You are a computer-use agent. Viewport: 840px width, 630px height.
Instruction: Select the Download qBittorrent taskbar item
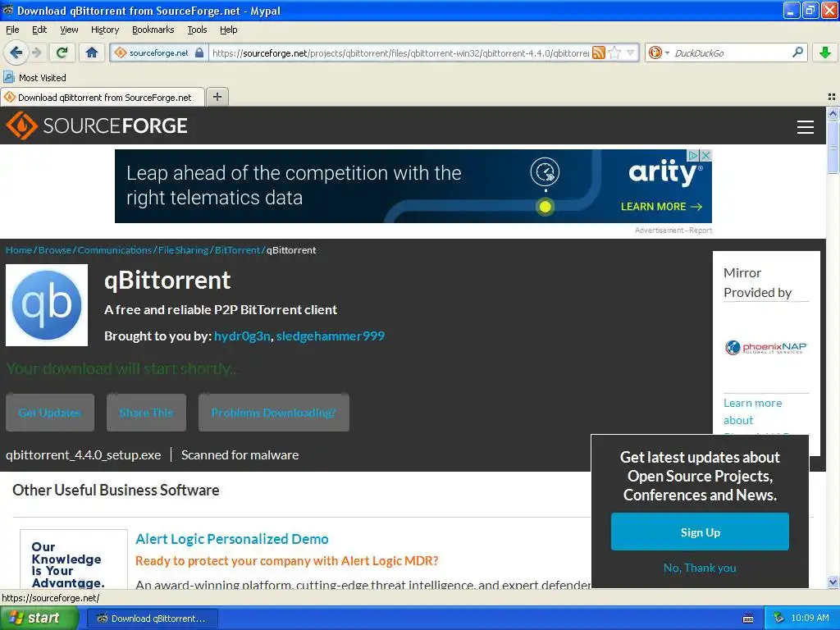(152, 619)
